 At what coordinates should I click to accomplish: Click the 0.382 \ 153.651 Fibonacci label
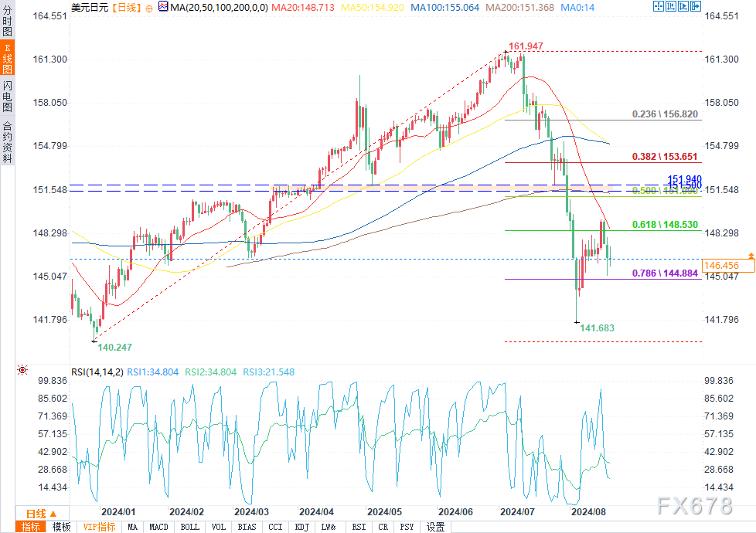(665, 157)
